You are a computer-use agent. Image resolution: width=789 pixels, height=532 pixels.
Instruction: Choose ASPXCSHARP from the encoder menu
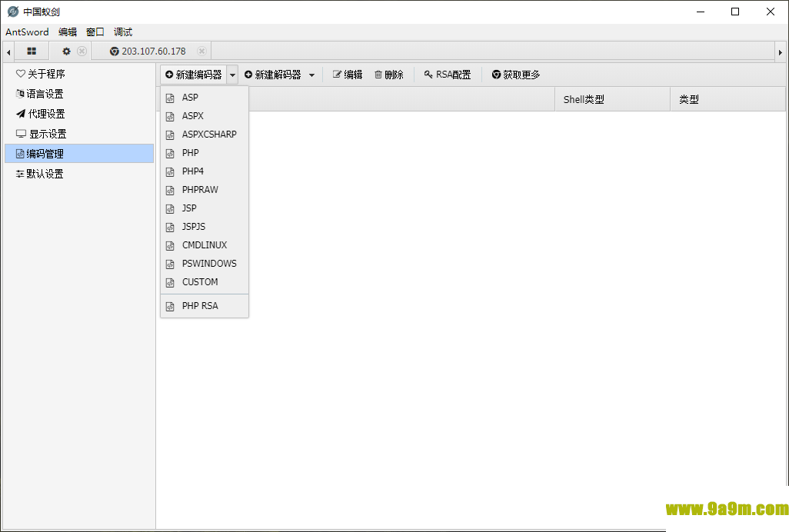(205, 135)
